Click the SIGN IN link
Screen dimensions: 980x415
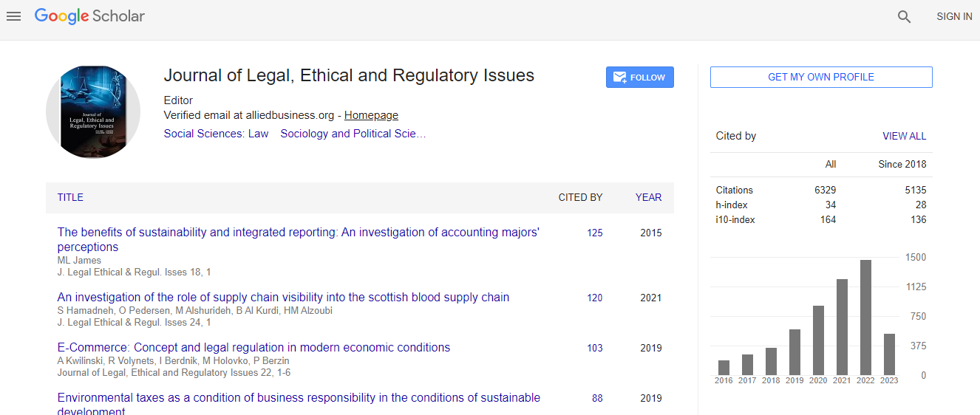[x=954, y=16]
